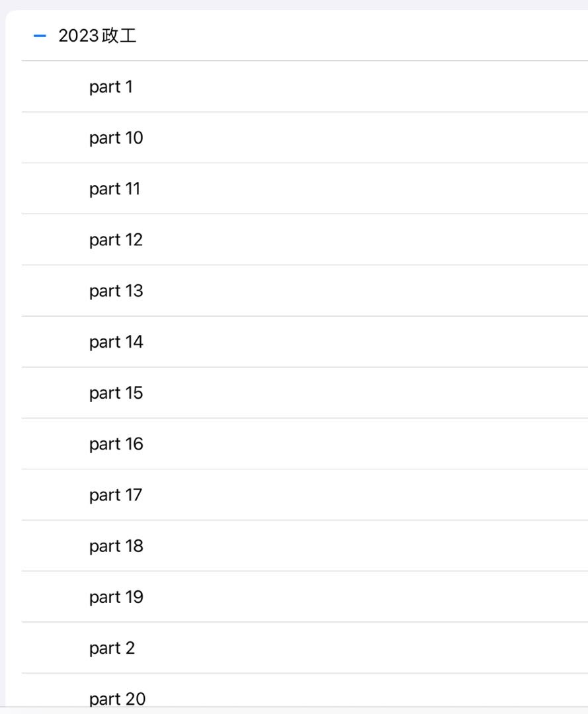The image size is (588, 714).
Task: Select the 2023 政工 header title
Action: (97, 36)
